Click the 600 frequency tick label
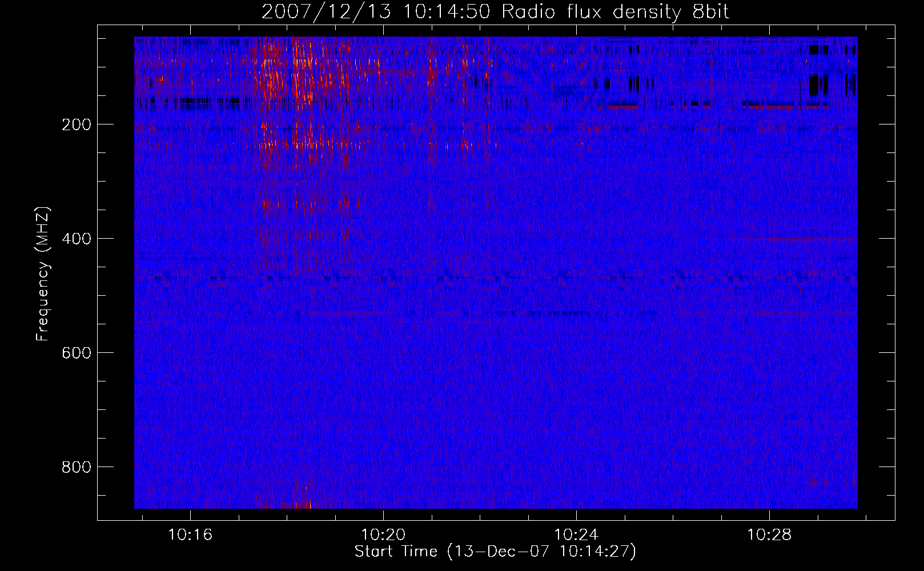Viewport: 924px width, 571px height. 77,353
